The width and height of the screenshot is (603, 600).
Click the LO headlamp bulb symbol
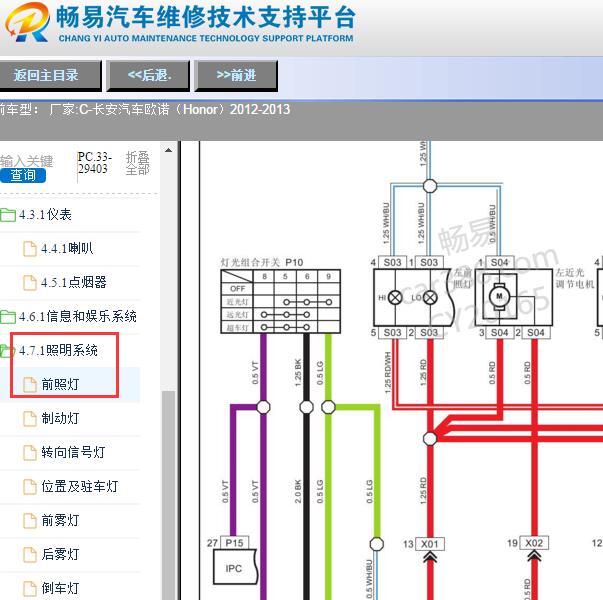click(x=430, y=297)
